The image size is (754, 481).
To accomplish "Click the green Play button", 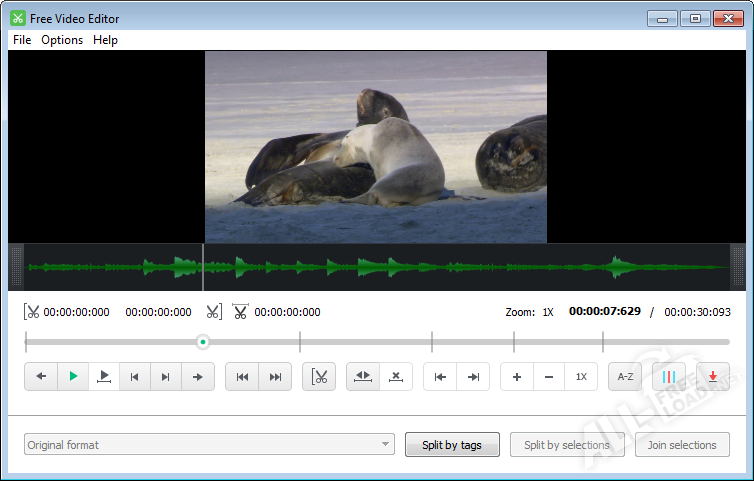I will [73, 377].
